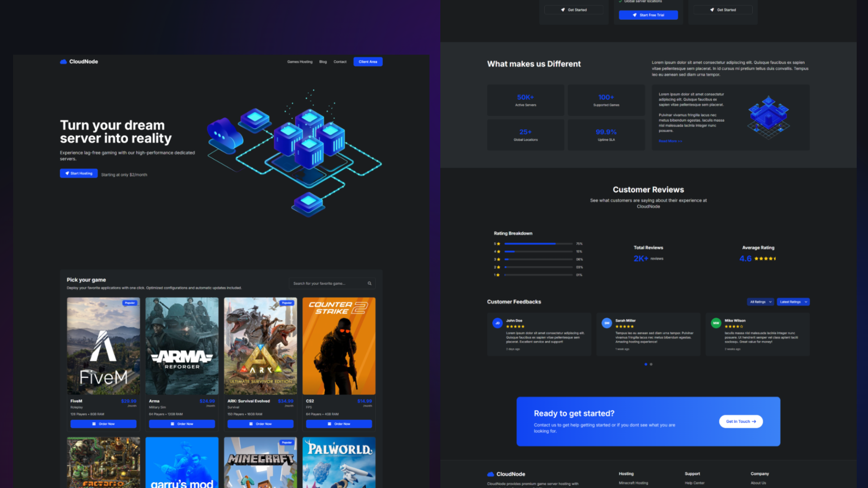Click the 4-star rating progress bar
The width and height of the screenshot is (868, 488).
(538, 252)
